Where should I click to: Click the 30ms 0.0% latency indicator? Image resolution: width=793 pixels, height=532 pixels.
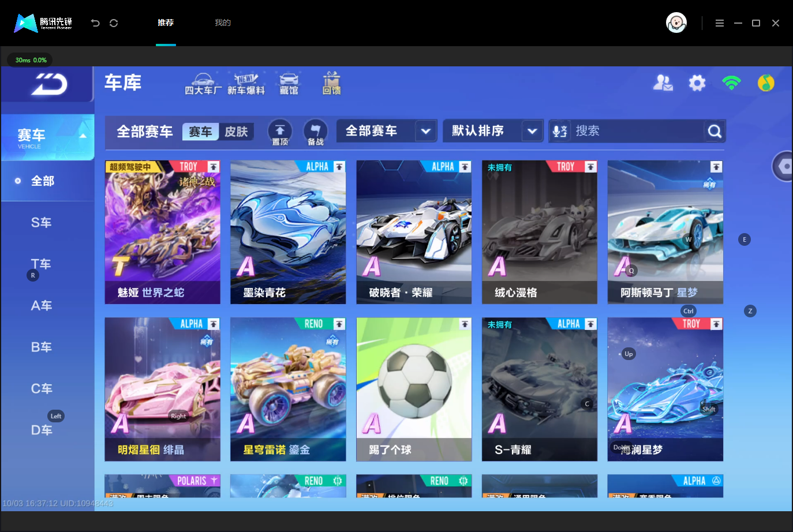[30, 60]
